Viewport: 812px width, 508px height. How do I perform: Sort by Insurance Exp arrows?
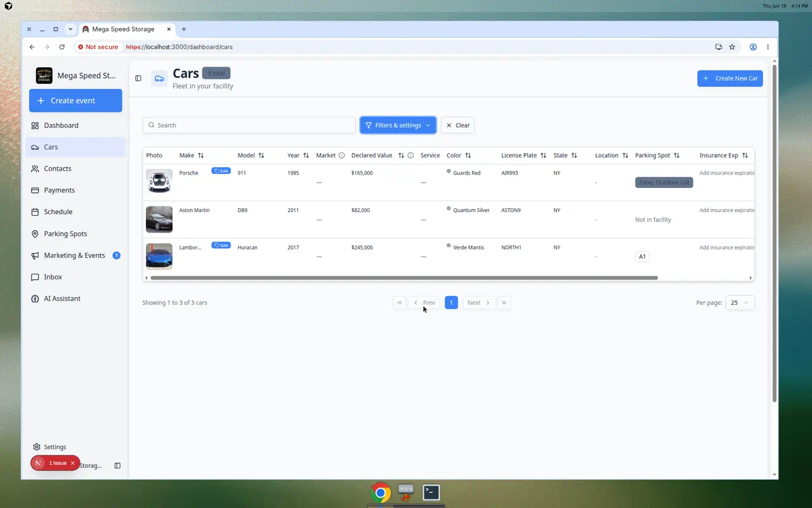coord(745,156)
